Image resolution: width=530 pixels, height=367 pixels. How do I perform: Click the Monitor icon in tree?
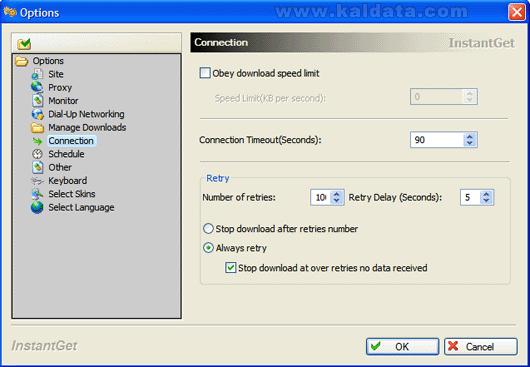click(38, 101)
